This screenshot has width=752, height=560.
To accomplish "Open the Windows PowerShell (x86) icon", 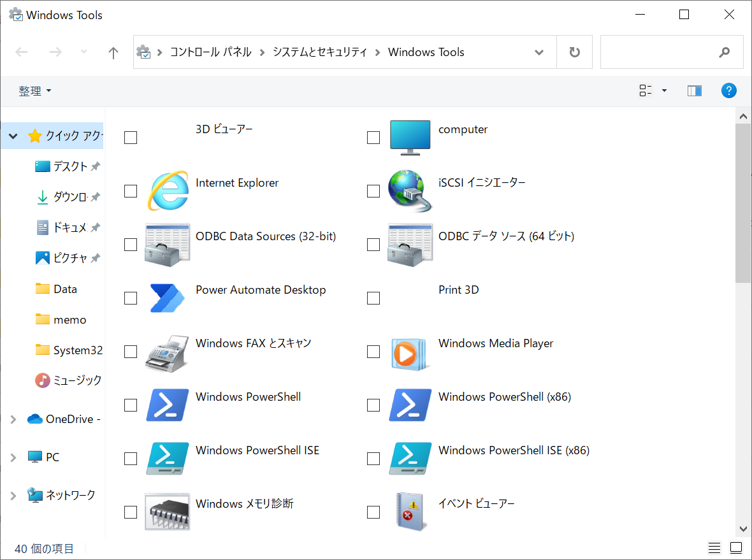I will pos(410,405).
